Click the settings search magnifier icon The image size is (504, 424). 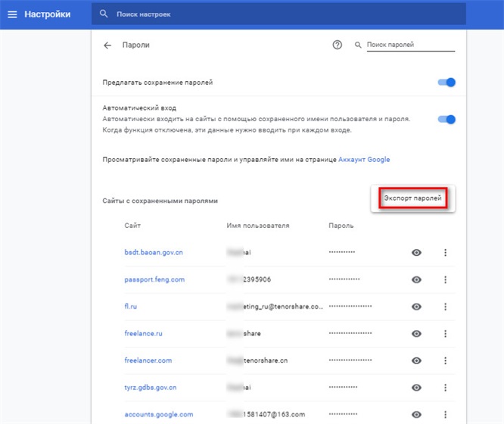coord(104,14)
